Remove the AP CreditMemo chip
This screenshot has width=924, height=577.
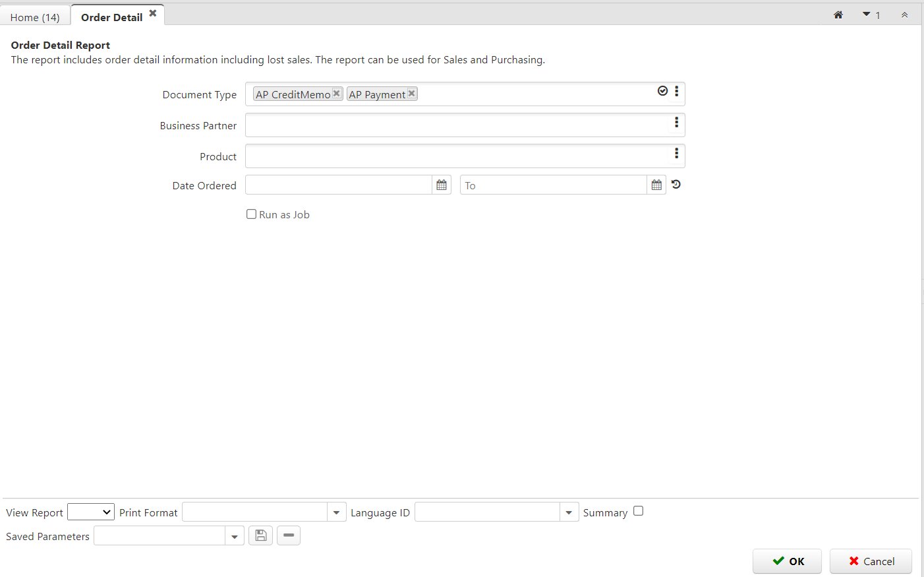click(336, 94)
